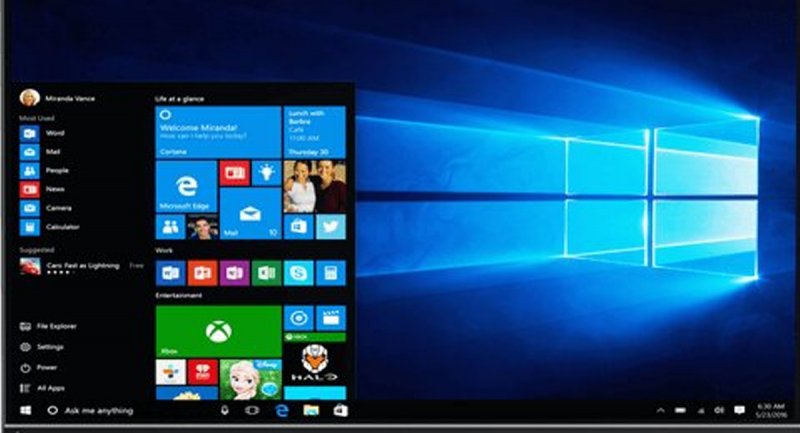800x433 pixels.
Task: Click the taskbar clock and date
Action: (x=771, y=411)
